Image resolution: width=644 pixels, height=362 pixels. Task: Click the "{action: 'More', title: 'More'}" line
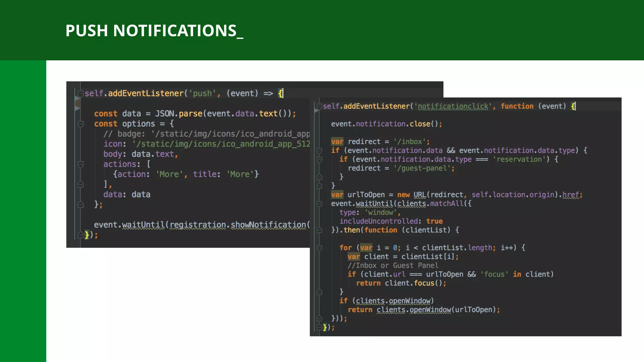[186, 174]
